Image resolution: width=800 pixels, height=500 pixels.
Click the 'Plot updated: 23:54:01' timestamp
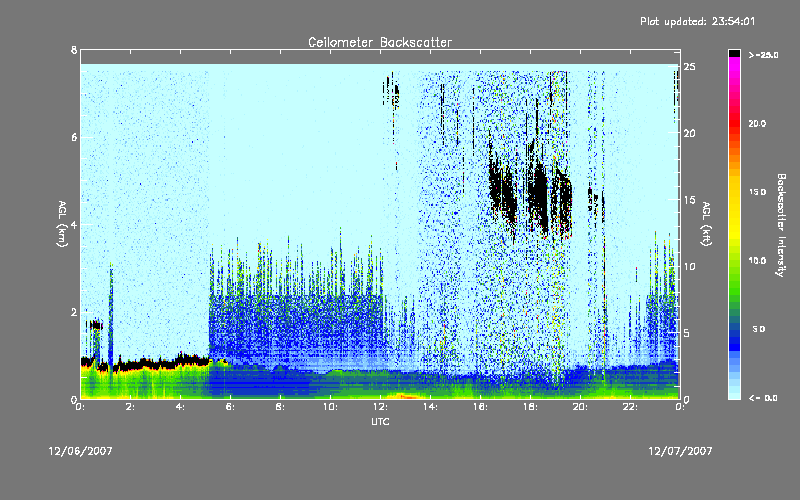pyautogui.click(x=697, y=21)
